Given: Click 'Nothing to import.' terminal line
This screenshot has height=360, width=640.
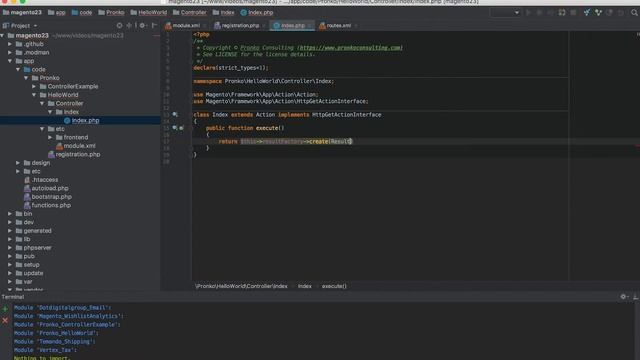Looking at the screenshot, I should tap(42, 358).
